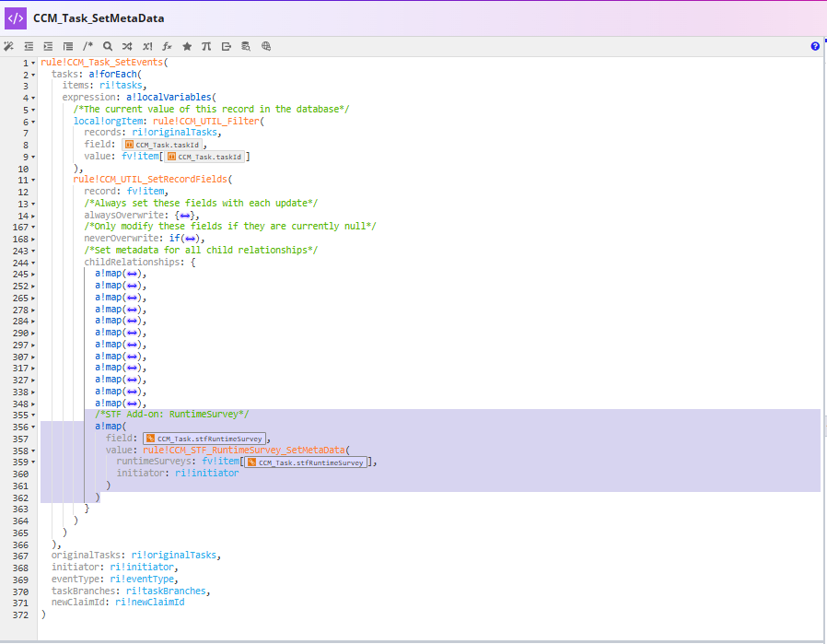
Task: Click the CCM_Task.taskId chip on field line
Action: [x=162, y=145]
